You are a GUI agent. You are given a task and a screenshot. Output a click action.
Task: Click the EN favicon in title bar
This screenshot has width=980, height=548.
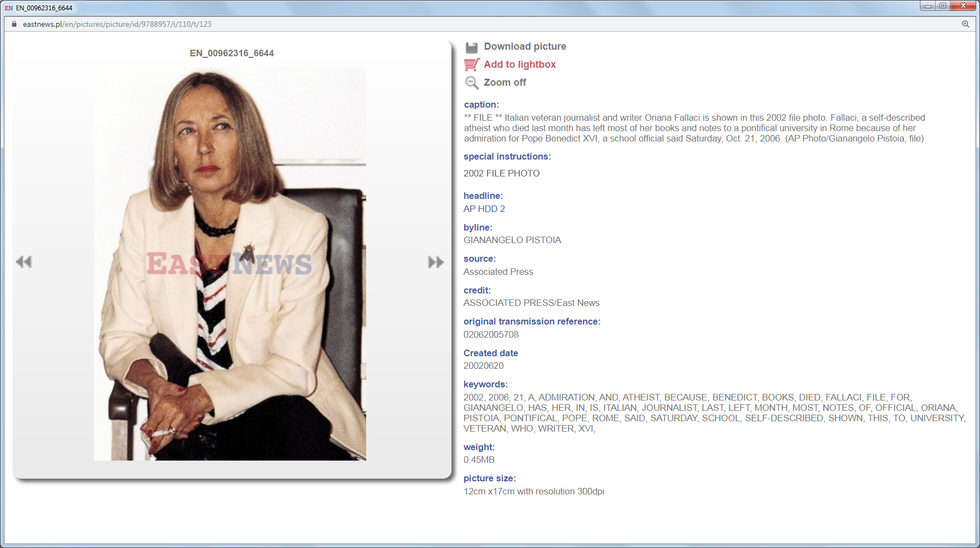pyautogui.click(x=9, y=8)
